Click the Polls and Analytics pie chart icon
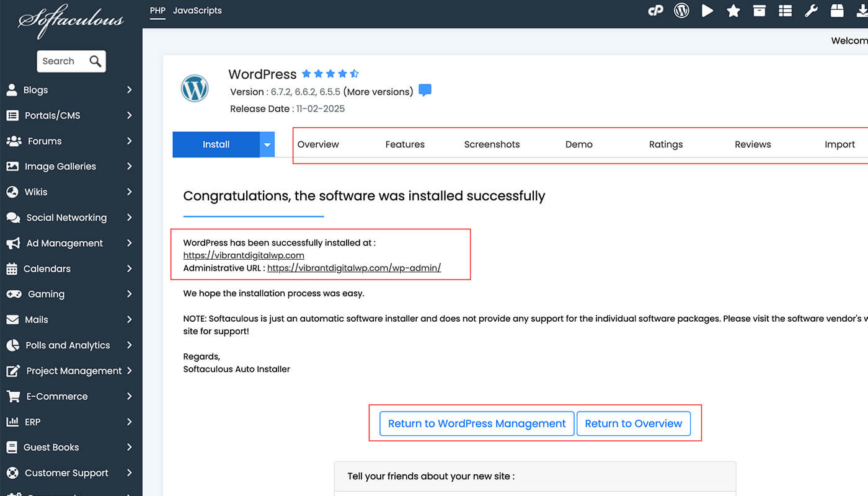Image resolution: width=868 pixels, height=496 pixels. [13, 345]
